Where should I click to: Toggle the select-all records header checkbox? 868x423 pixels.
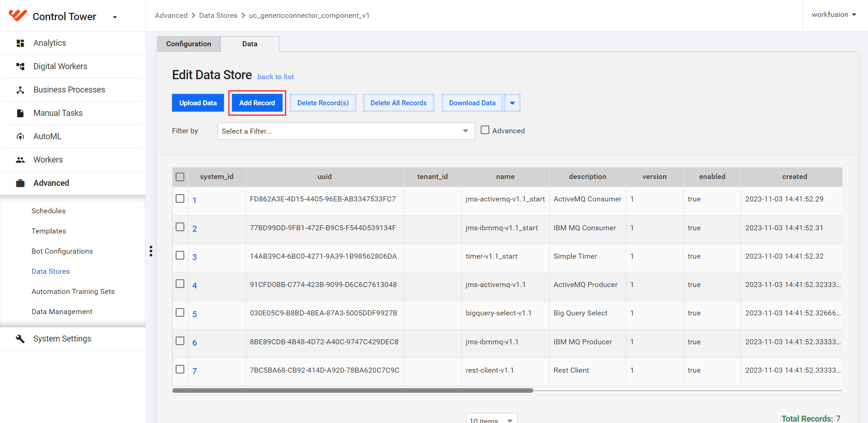coord(180,177)
